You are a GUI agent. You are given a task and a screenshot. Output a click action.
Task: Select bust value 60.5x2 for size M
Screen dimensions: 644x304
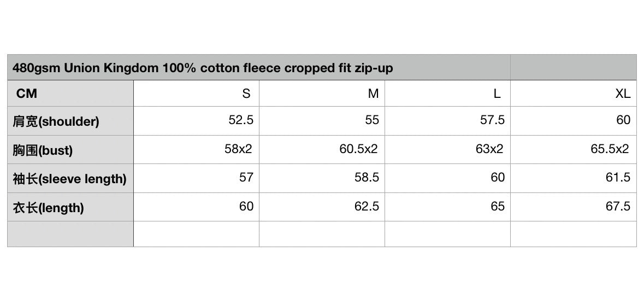(x=358, y=149)
